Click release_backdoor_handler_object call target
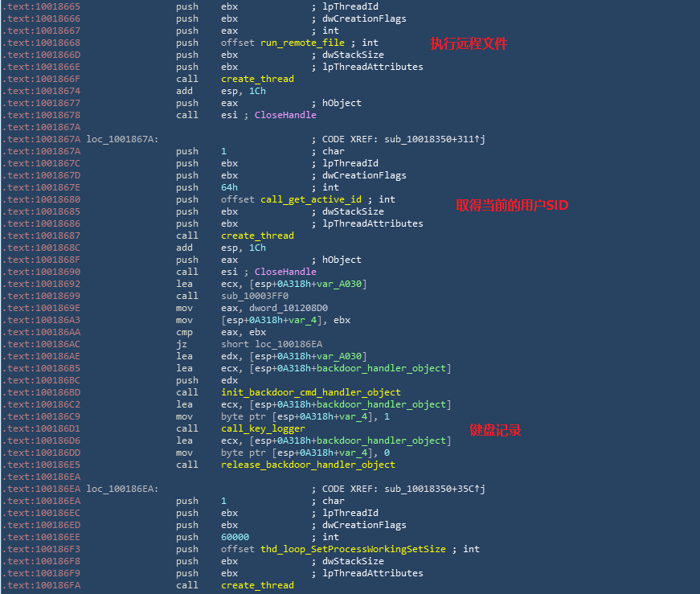 308,465
